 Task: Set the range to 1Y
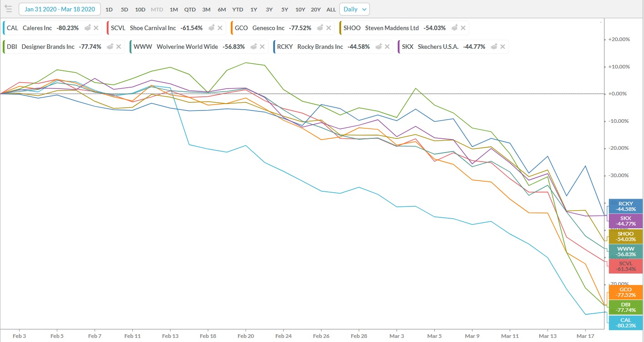click(x=254, y=10)
